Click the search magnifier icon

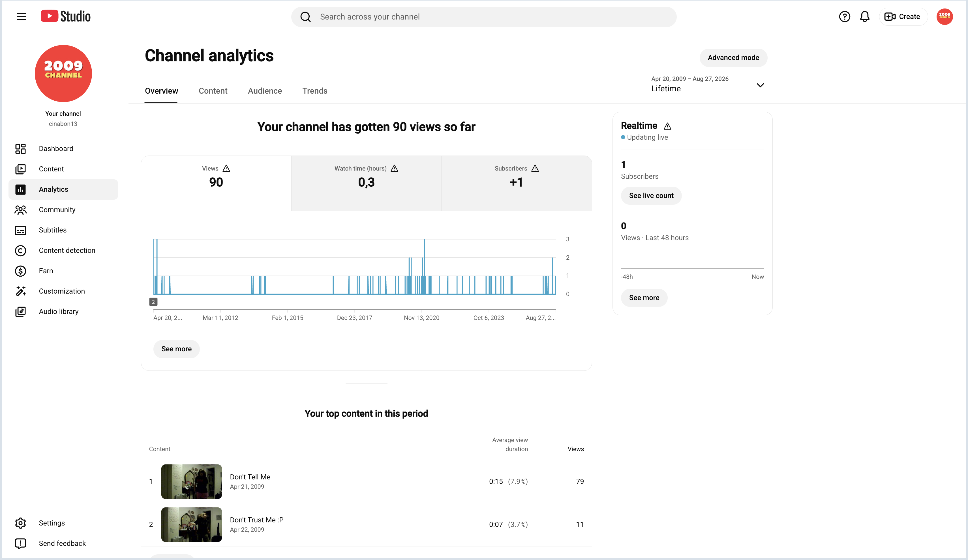coord(305,17)
